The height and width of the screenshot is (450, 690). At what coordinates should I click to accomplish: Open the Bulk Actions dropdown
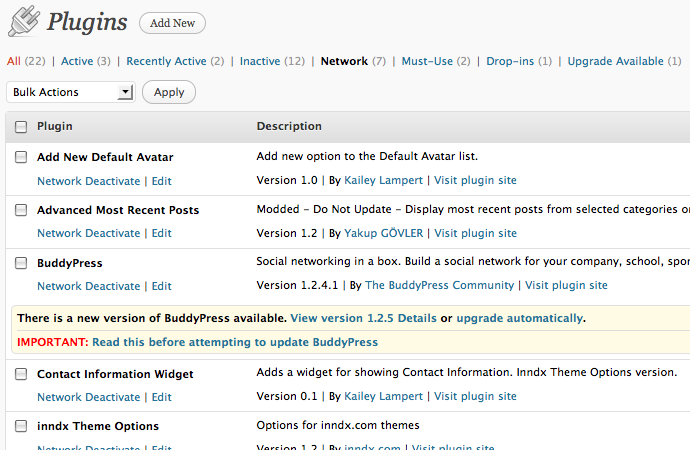coord(70,92)
